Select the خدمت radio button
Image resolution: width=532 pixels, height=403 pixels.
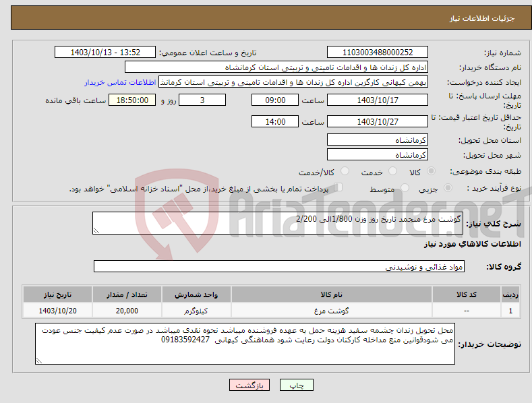pos(392,171)
